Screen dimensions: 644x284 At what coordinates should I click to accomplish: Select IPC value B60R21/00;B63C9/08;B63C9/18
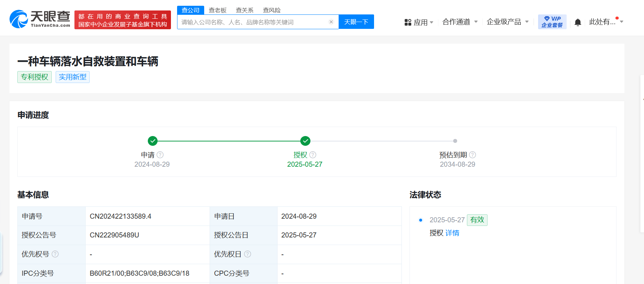(x=139, y=273)
